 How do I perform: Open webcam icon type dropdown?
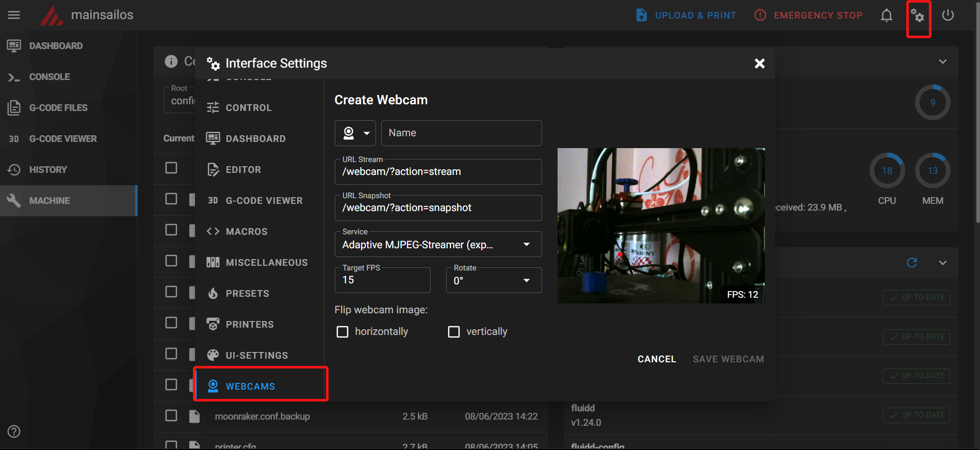click(x=355, y=133)
